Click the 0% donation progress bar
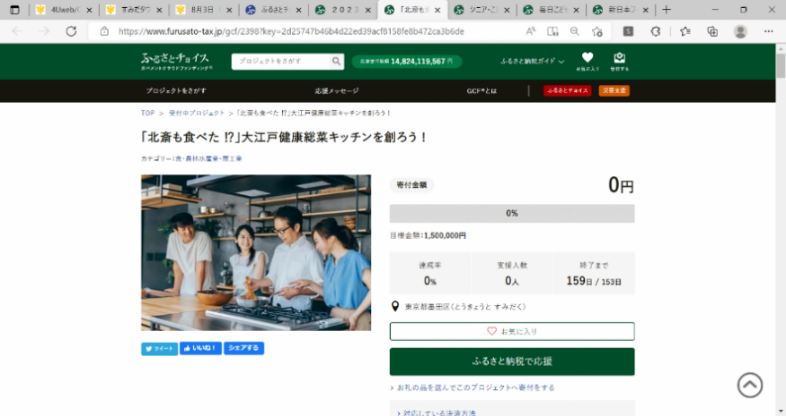Viewport: 786px width, 416px height. click(511, 213)
